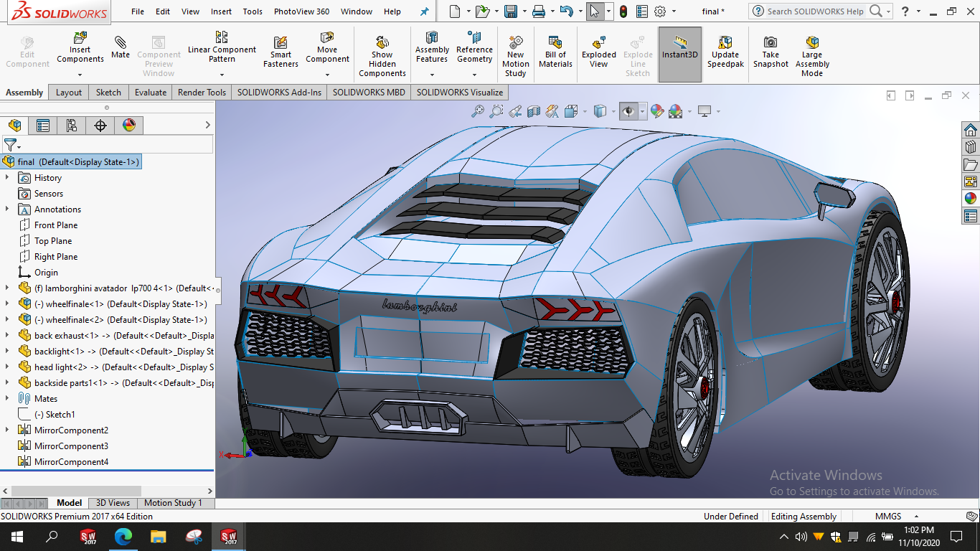Click the Windows Start button
Image resolution: width=980 pixels, height=551 pixels.
[17, 536]
